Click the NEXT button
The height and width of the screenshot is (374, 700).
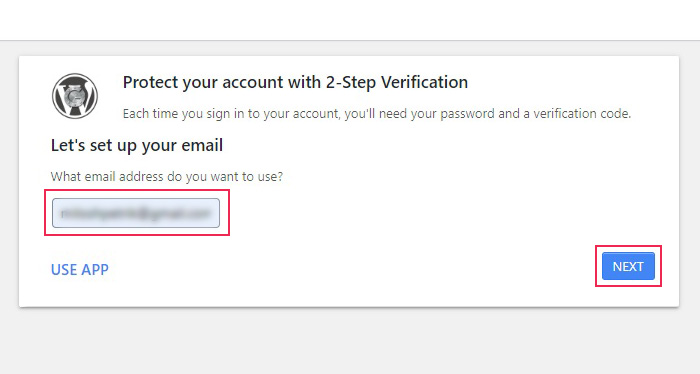[628, 266]
